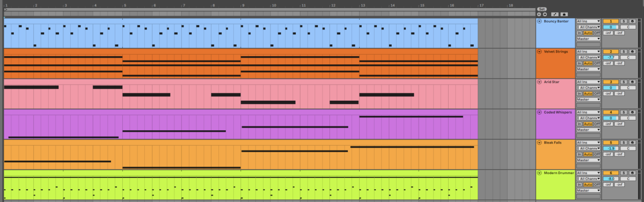Select the Velvet Strings track name
Image resolution: width=644 pixels, height=202 pixels.
[556, 51]
